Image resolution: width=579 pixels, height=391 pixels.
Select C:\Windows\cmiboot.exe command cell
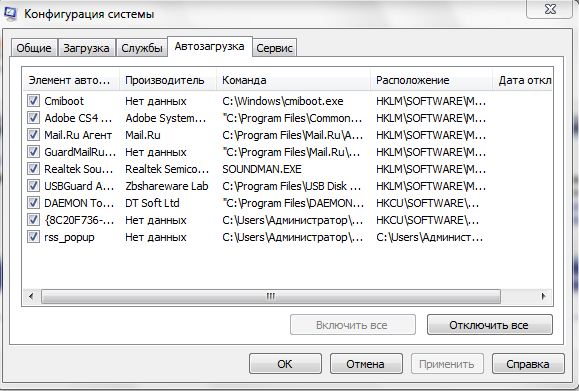[283, 101]
